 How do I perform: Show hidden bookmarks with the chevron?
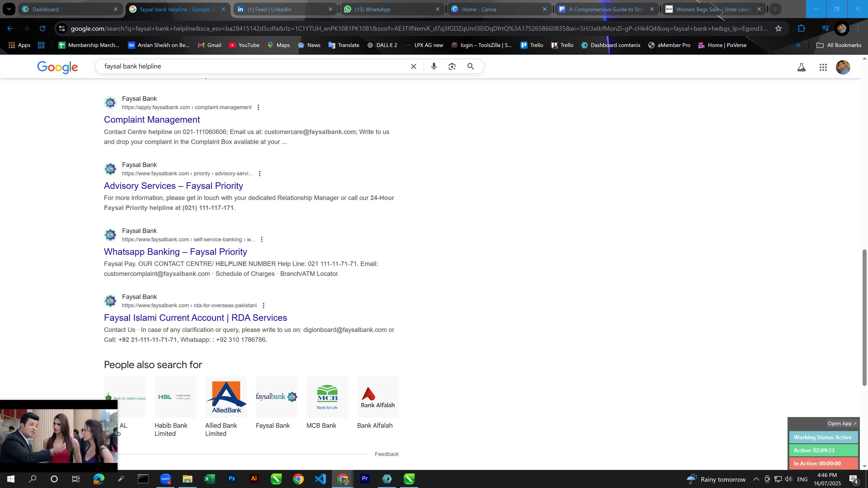(798, 45)
